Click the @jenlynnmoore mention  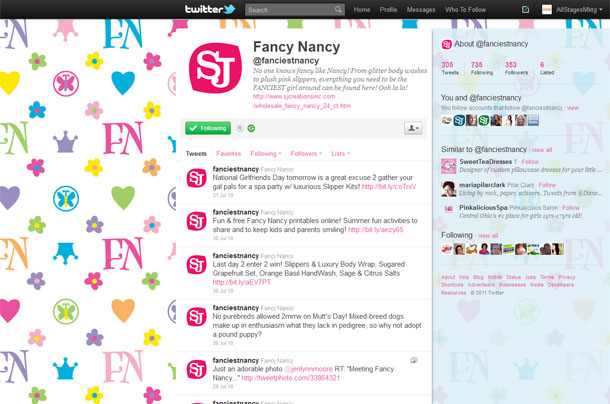point(309,369)
